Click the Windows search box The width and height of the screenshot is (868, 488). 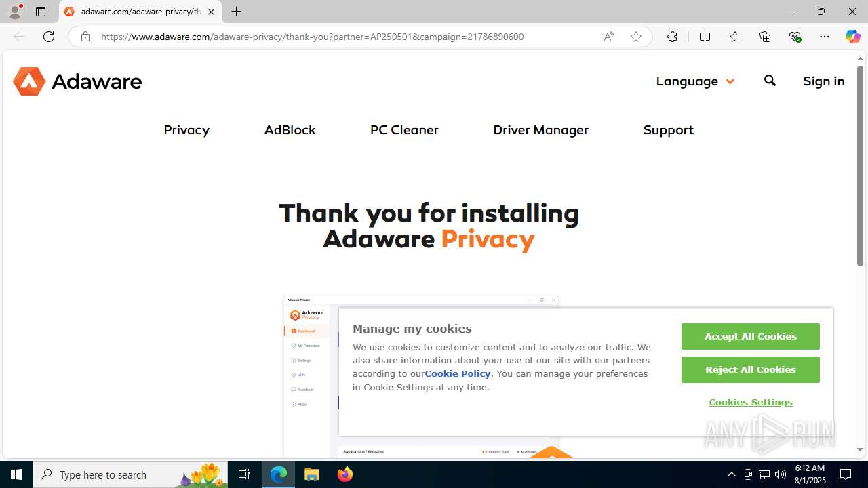coord(131,474)
